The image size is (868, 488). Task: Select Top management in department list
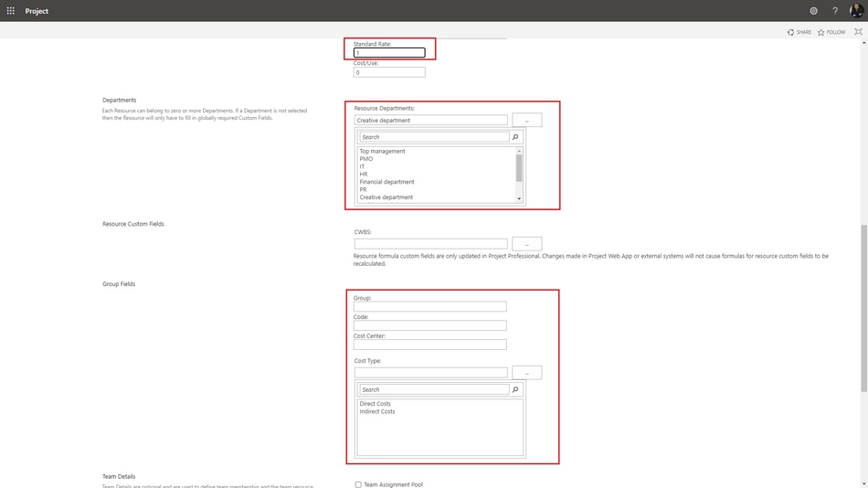383,151
